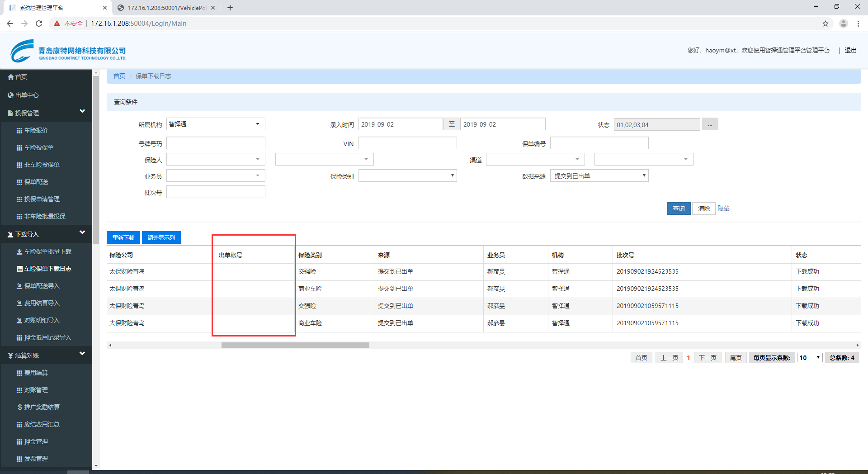Open the 数据来源 dropdown

coord(599,176)
